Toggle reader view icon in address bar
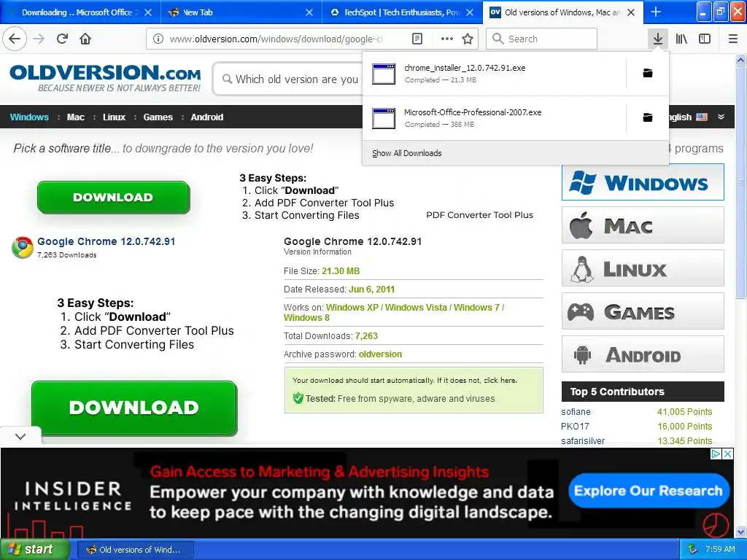 (417, 39)
